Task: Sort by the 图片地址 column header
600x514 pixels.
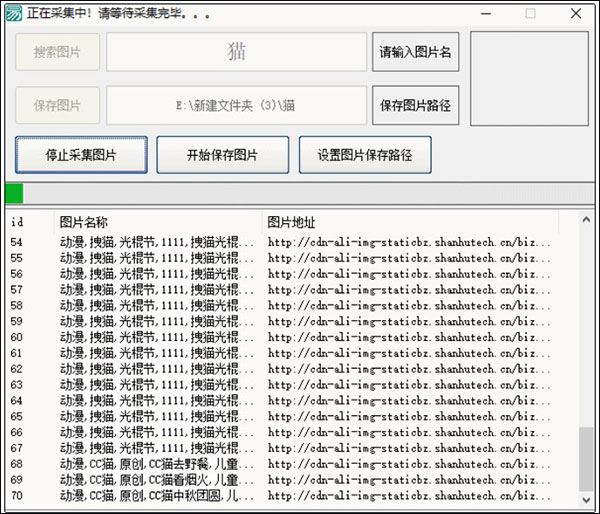Action: point(410,222)
